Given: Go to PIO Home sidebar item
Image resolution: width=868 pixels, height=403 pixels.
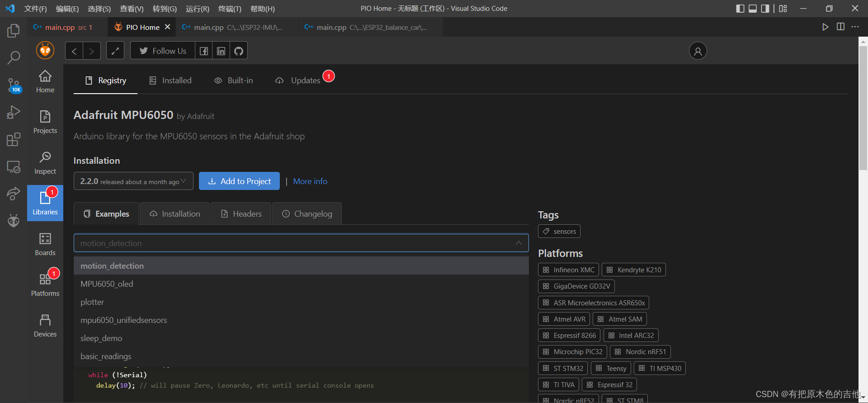Looking at the screenshot, I should 45,81.
